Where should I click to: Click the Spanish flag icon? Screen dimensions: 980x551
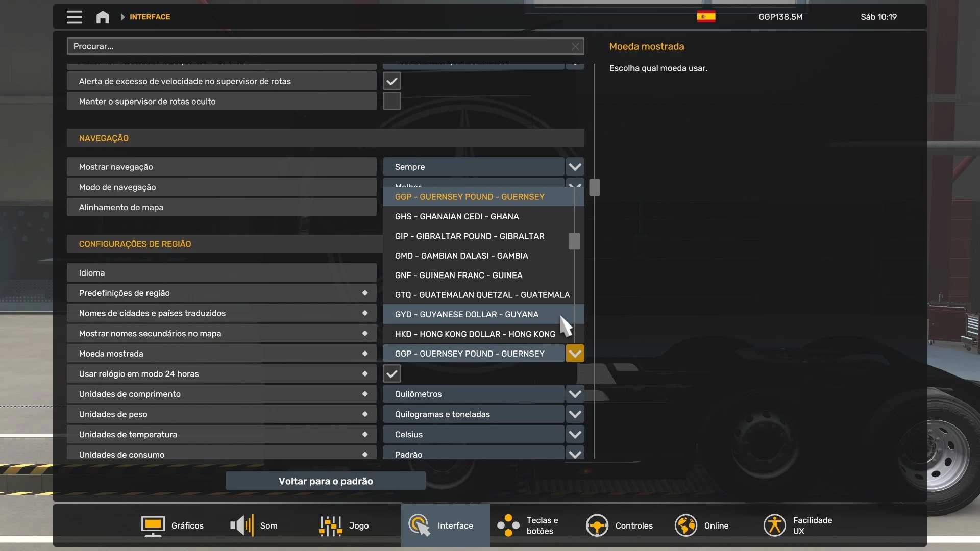[706, 17]
